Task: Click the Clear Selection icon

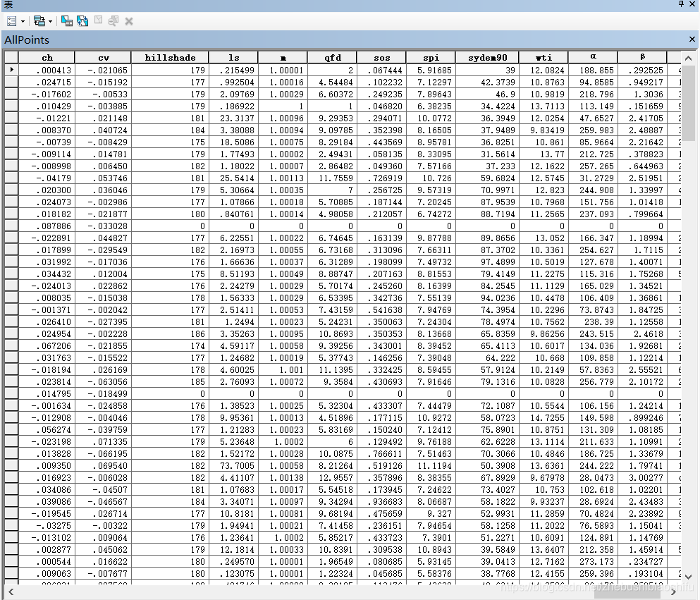Action: point(99,20)
